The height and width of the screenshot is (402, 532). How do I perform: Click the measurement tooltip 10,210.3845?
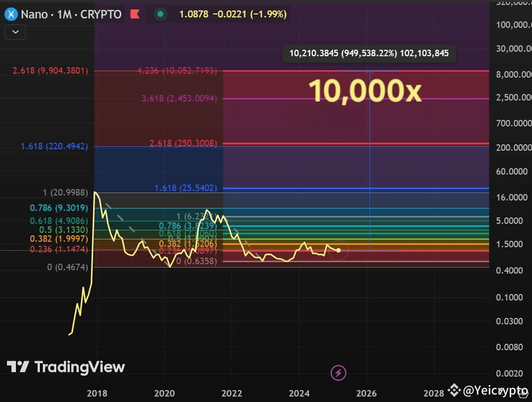[x=369, y=53]
